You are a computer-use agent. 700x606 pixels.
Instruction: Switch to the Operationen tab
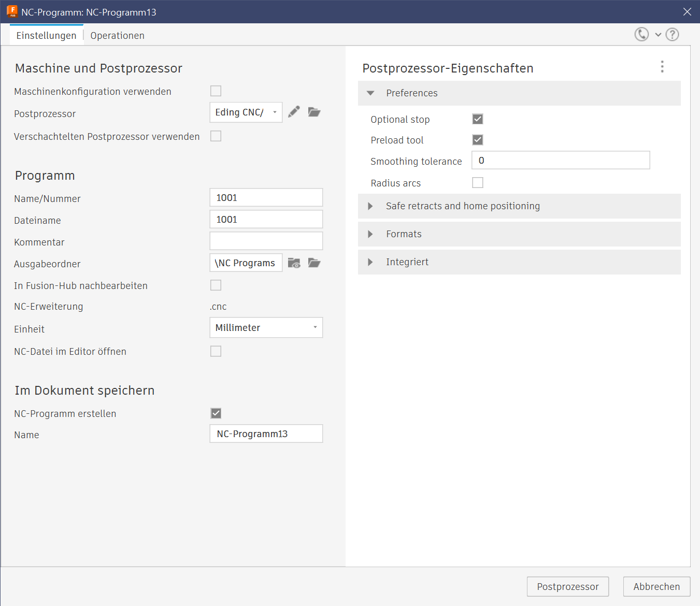click(x=117, y=35)
